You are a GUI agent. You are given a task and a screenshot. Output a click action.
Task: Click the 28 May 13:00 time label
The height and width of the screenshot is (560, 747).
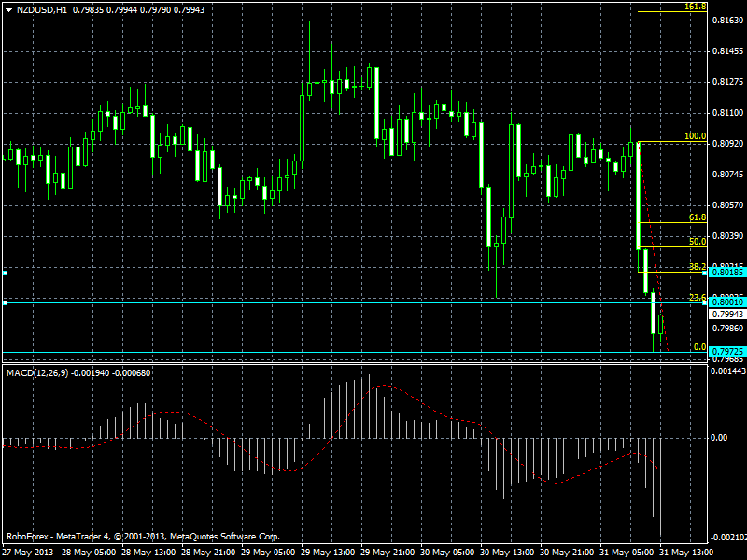148,553
